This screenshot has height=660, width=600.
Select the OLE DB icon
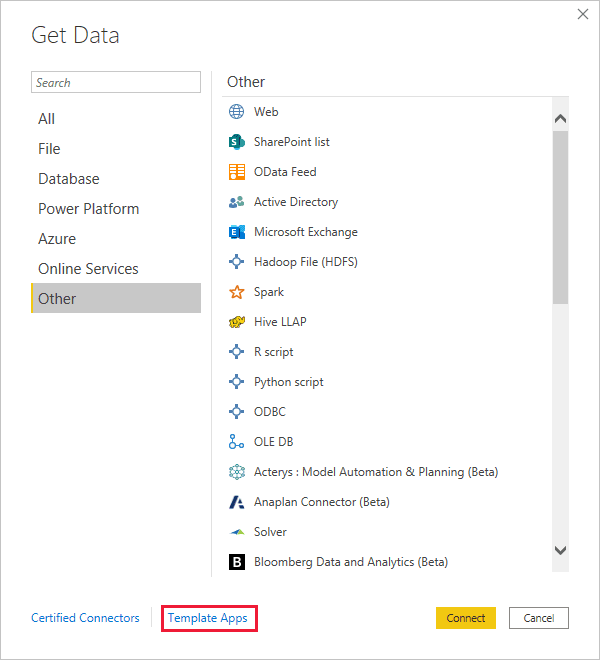pos(237,442)
